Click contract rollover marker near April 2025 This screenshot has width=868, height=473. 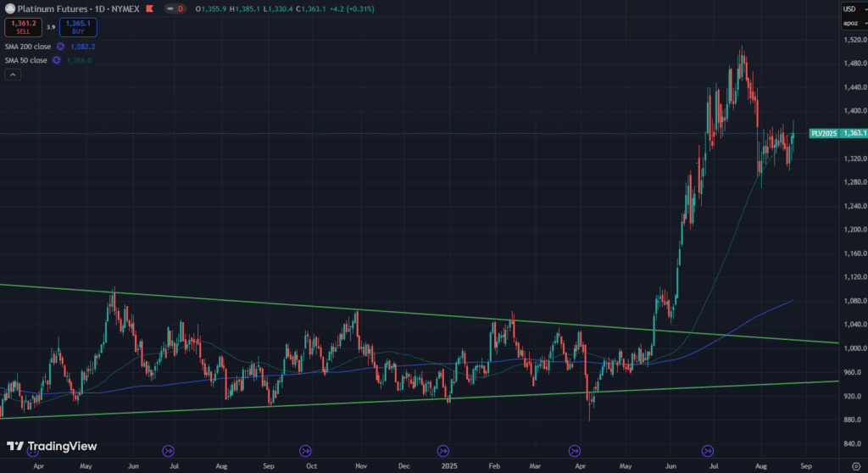[575, 451]
